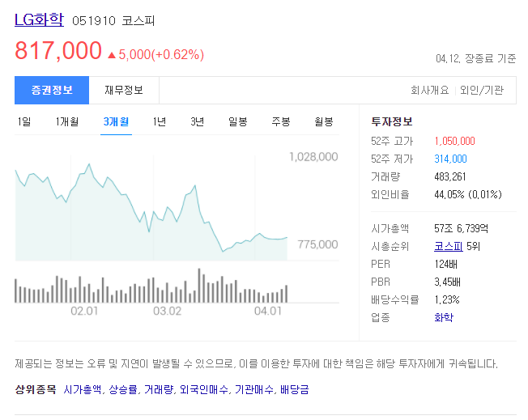Open the 외국인매수 top stocks link

click(x=204, y=389)
